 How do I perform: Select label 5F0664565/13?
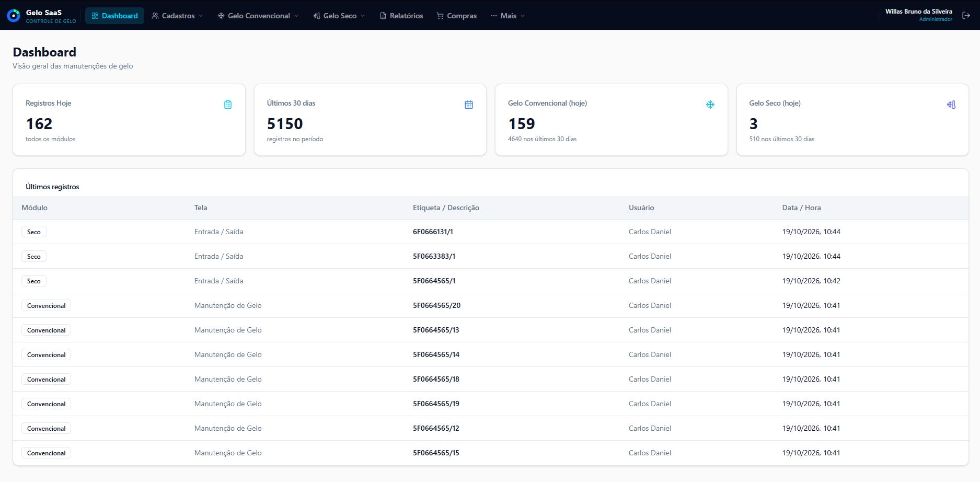(x=436, y=330)
